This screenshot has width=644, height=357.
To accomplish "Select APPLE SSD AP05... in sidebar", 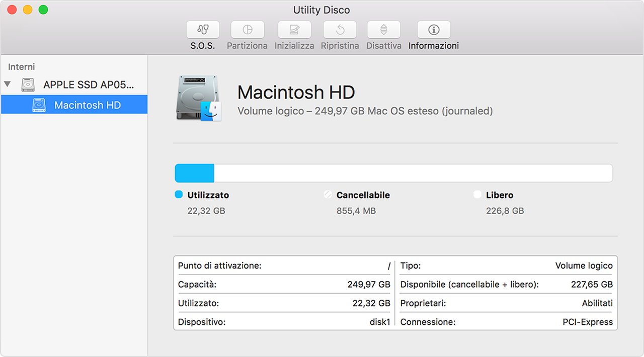I will click(89, 84).
